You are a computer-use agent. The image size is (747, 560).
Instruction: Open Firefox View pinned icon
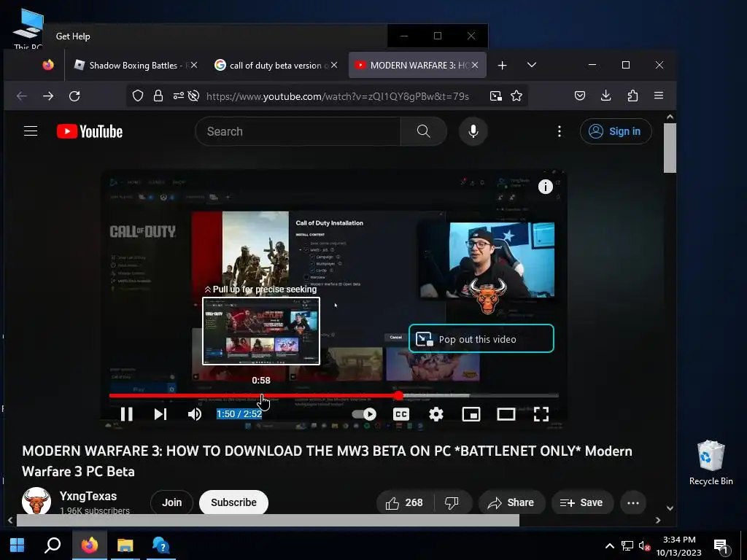coord(48,65)
